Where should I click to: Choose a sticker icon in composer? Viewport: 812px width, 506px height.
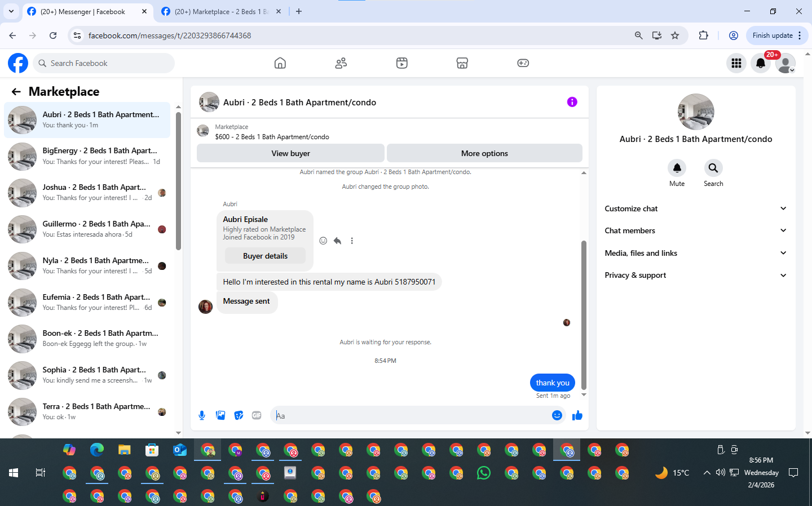click(239, 415)
